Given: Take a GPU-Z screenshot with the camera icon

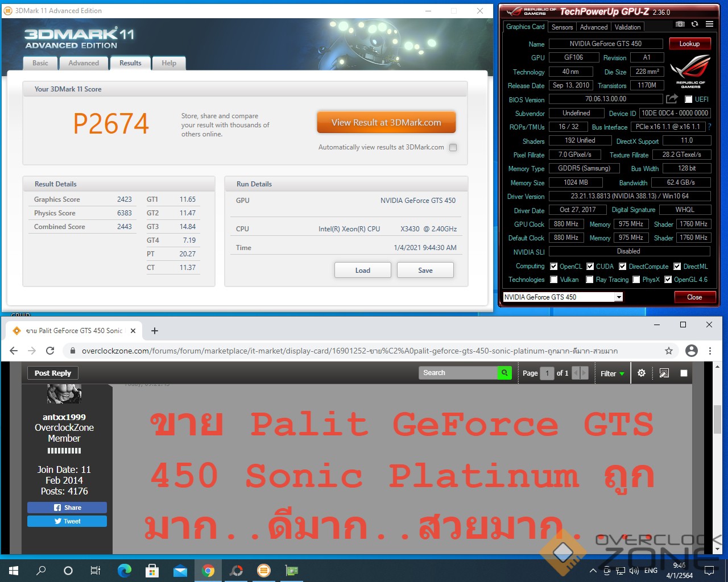Looking at the screenshot, I should (680, 24).
